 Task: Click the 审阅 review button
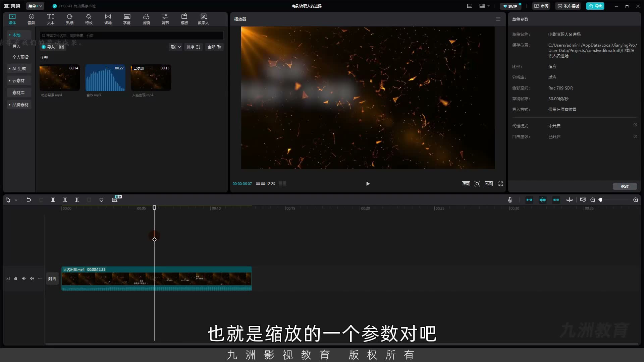pyautogui.click(x=541, y=6)
